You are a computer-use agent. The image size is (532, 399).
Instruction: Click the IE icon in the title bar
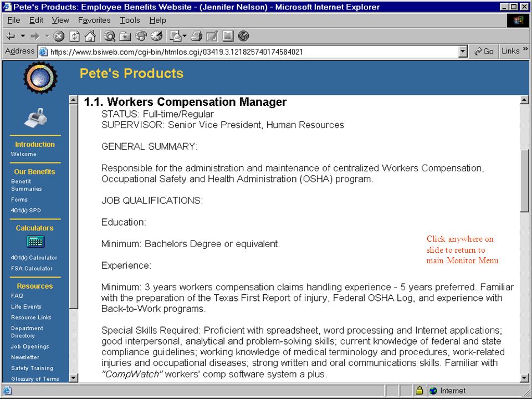(7, 7)
